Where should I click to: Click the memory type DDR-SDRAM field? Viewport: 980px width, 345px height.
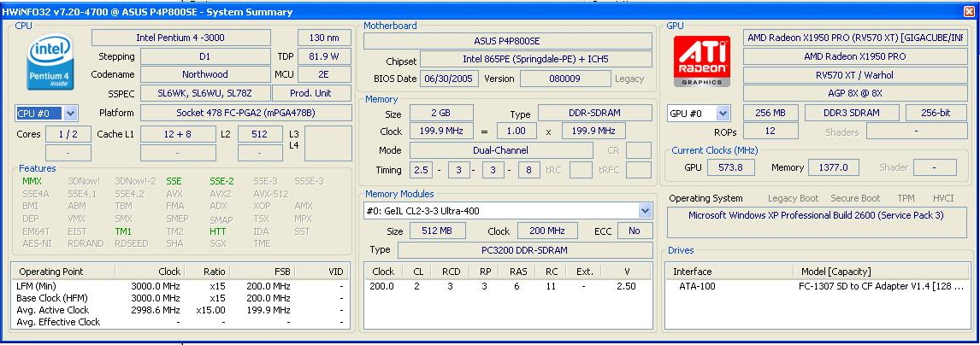pos(595,113)
